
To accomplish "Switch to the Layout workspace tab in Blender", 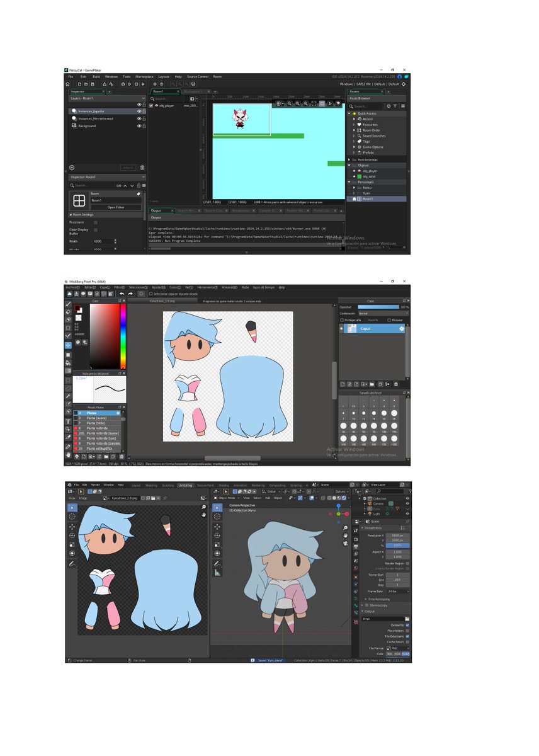I will coord(136,485).
